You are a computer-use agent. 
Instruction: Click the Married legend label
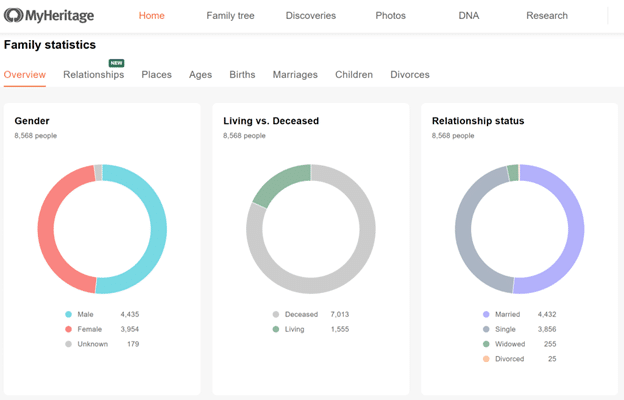507,314
